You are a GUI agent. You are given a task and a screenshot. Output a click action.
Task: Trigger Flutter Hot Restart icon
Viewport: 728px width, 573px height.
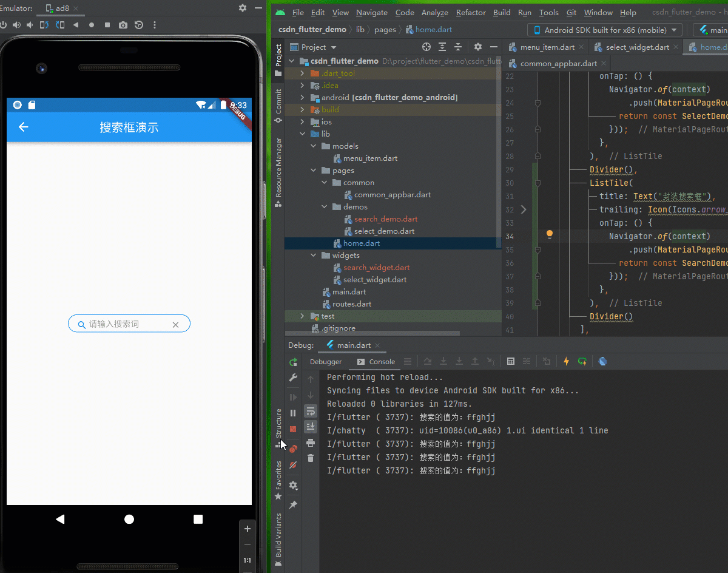(582, 361)
